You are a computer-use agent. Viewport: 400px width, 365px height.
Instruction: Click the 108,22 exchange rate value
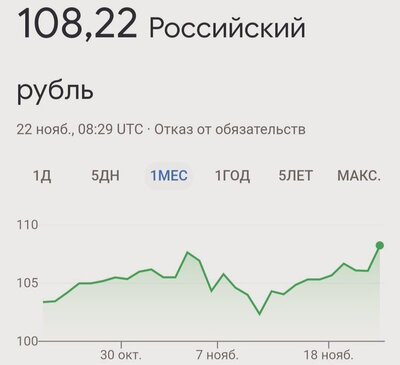coord(77,24)
